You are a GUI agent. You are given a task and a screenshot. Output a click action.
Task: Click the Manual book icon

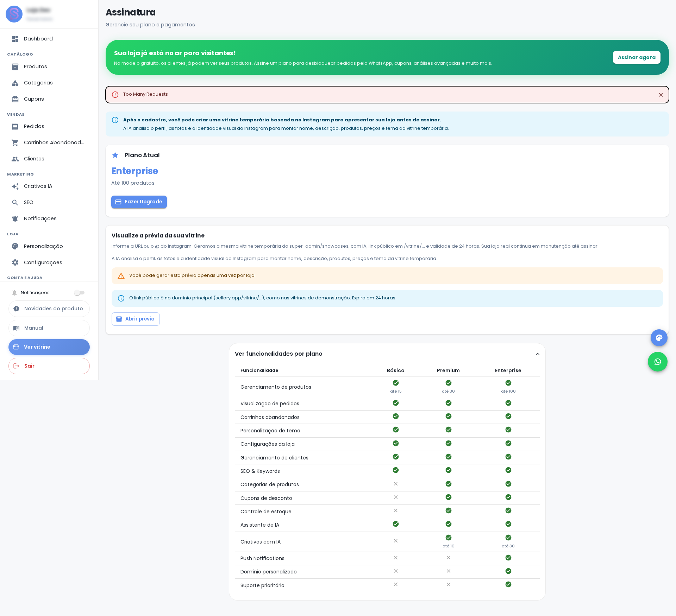point(16,328)
